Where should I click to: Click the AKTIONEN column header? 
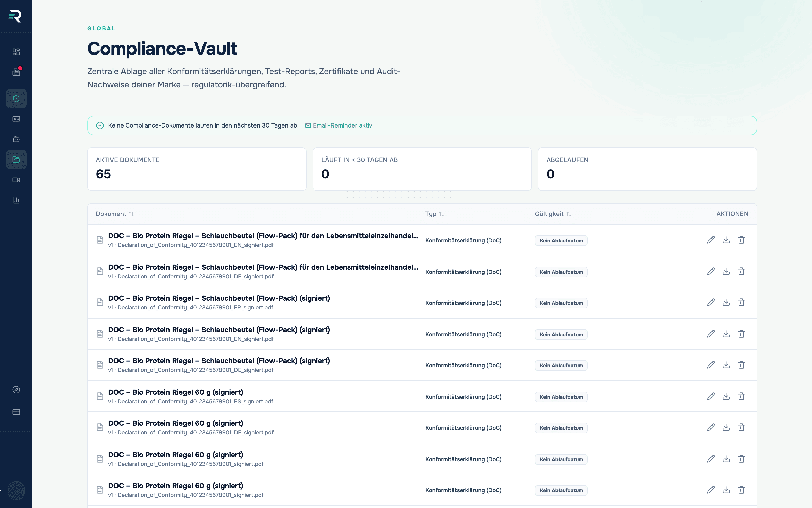pos(732,214)
